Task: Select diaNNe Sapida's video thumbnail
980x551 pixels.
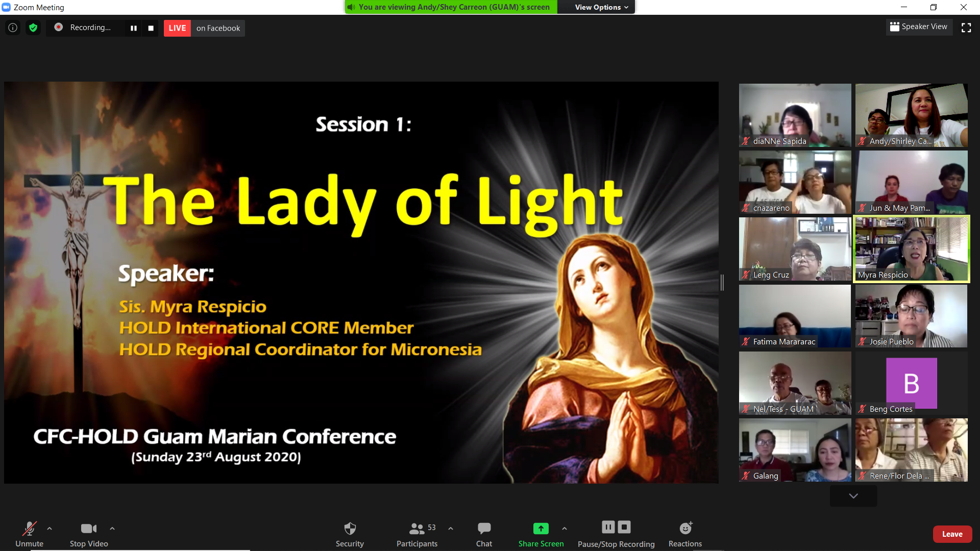Action: [795, 115]
